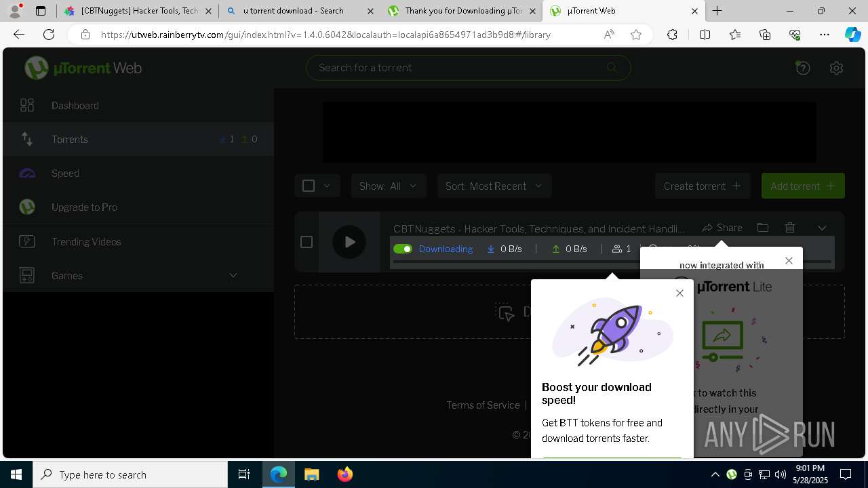Open the Games sidebar item

click(138, 275)
